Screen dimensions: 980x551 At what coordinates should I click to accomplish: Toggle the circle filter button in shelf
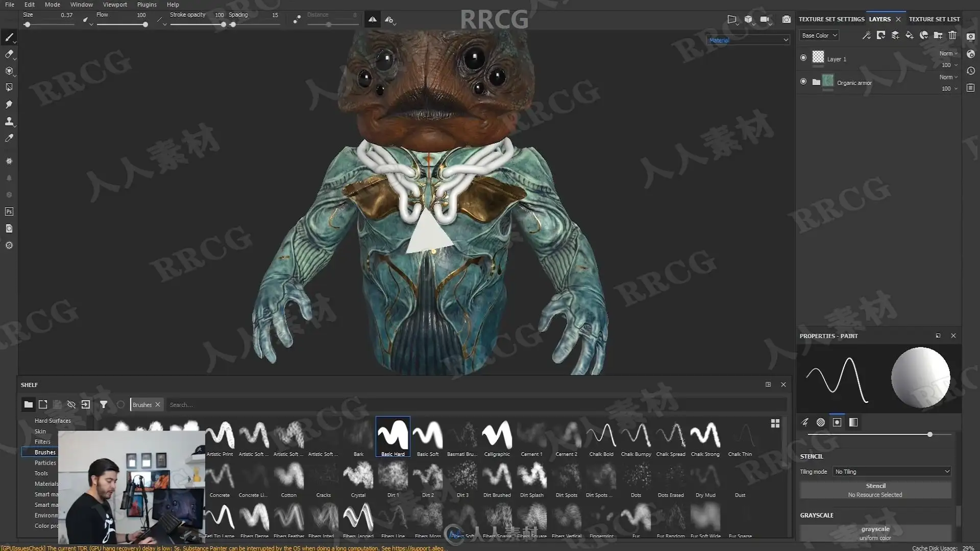coord(121,405)
